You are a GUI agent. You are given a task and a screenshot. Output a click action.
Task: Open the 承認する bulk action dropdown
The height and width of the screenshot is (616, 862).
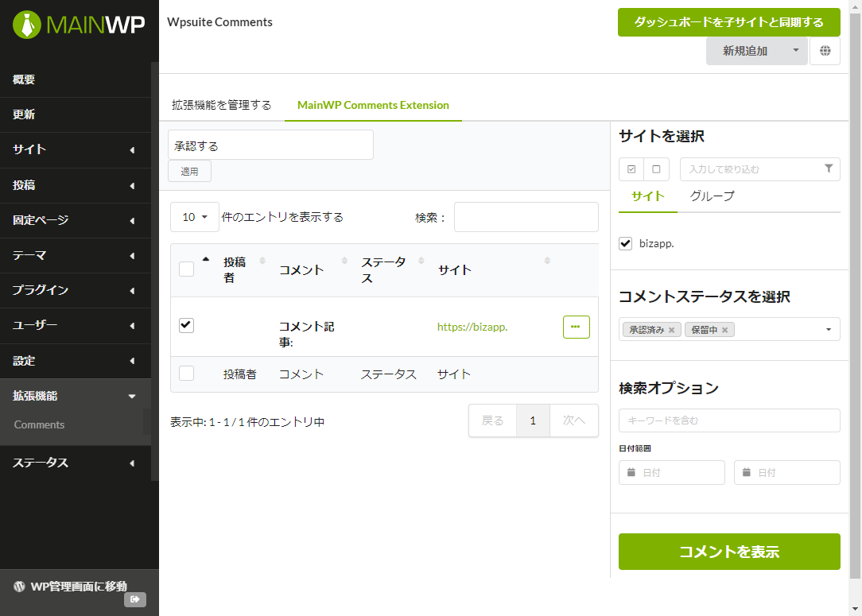tap(270, 145)
